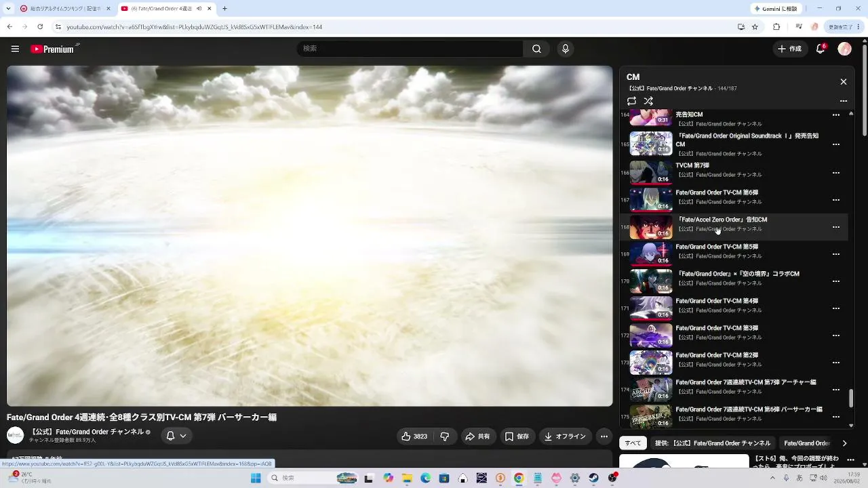Toggle playlist shuffle
This screenshot has height=488, width=868.
click(x=648, y=101)
